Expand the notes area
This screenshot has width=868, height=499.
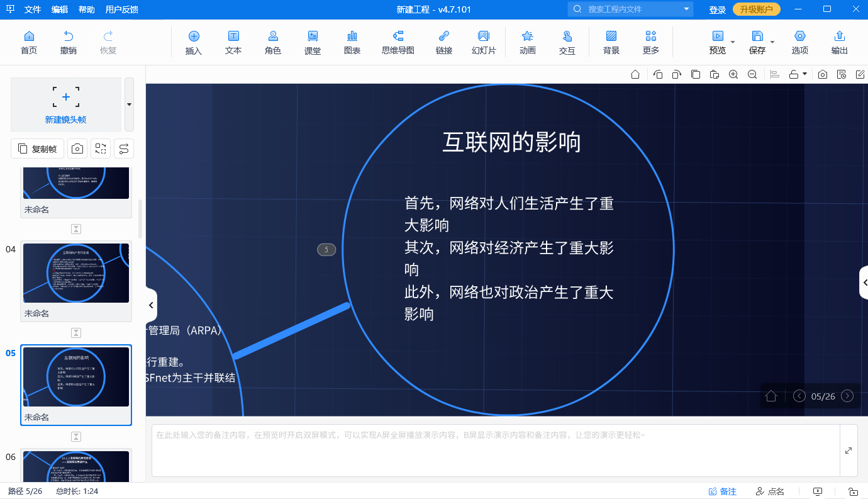coord(849,451)
